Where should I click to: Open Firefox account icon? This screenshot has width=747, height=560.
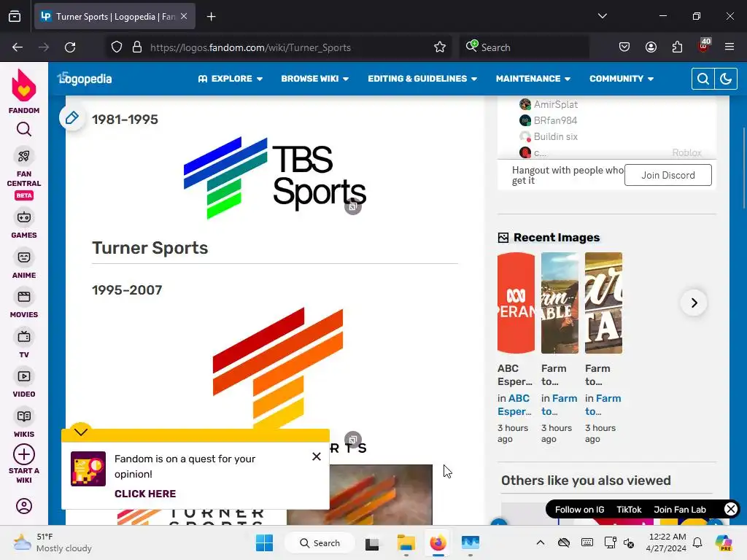pyautogui.click(x=651, y=47)
